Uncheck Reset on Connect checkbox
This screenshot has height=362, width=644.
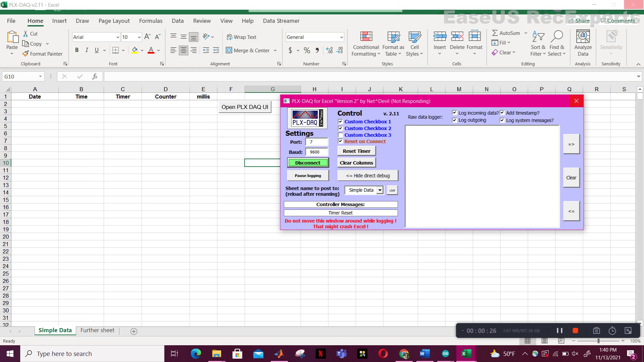[340, 141]
